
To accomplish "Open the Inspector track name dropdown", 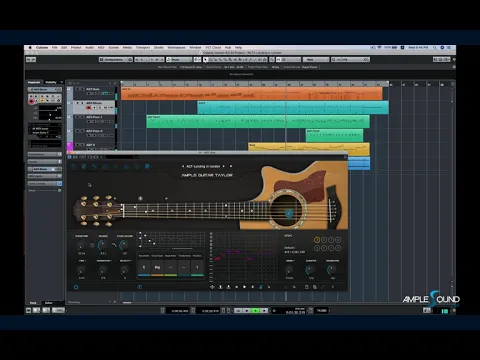I will coord(45,90).
